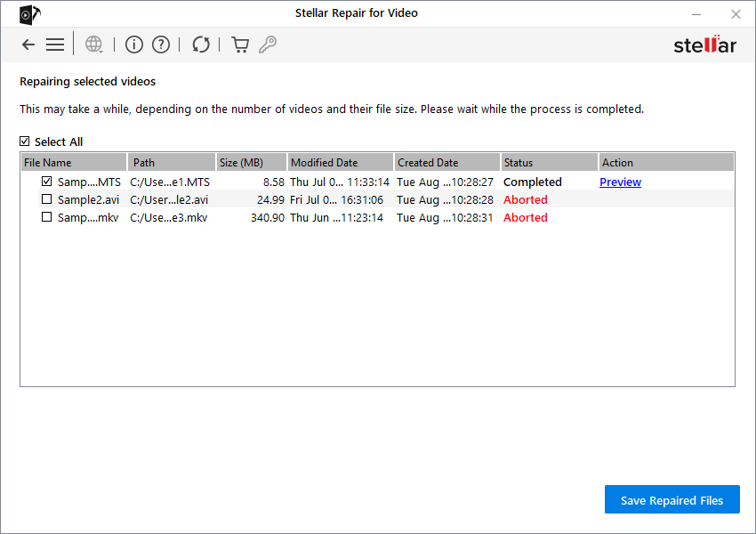The image size is (756, 534).
Task: Open Preview link for the MTS file
Action: tap(620, 182)
